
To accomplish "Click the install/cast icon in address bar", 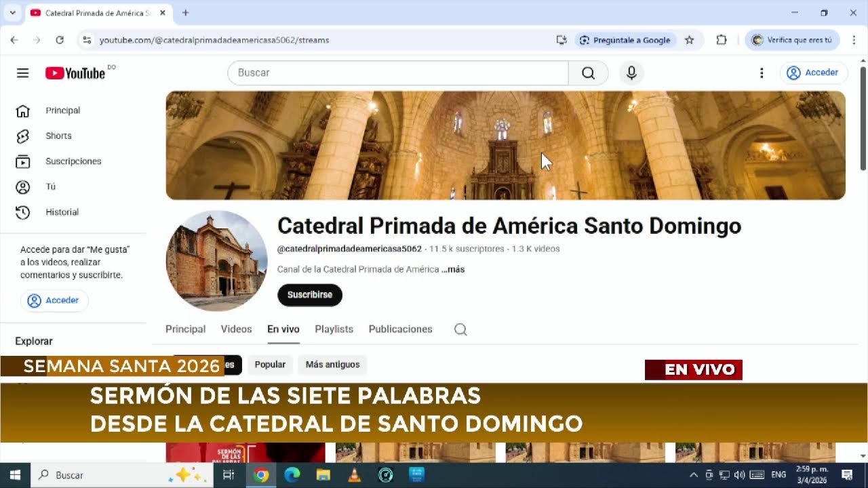I will pyautogui.click(x=561, y=40).
